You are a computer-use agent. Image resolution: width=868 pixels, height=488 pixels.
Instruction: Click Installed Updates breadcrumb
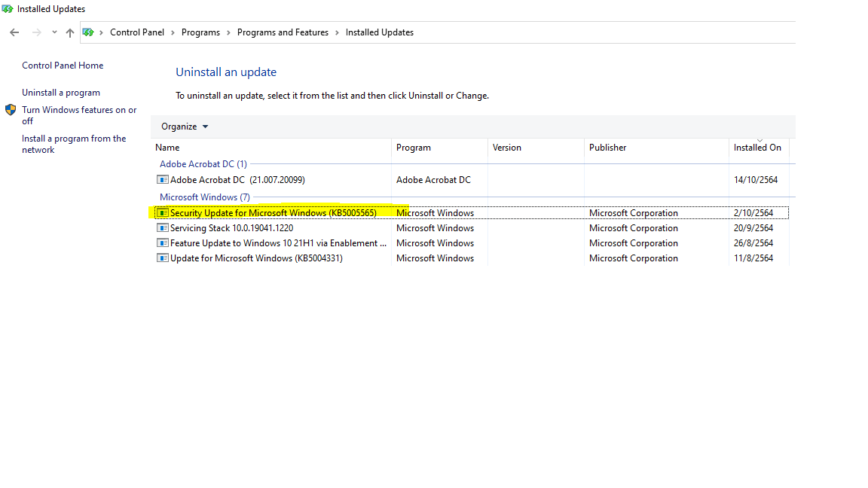tap(379, 32)
